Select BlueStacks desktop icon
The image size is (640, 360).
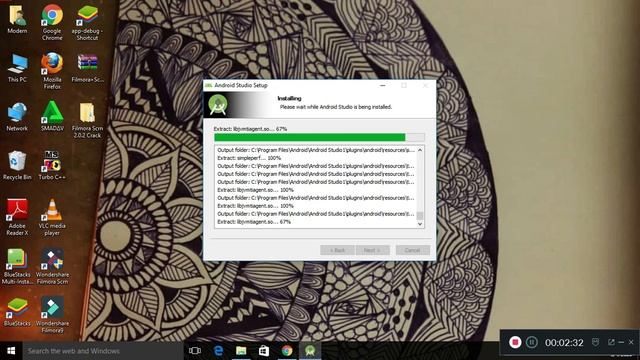pyautogui.click(x=17, y=312)
